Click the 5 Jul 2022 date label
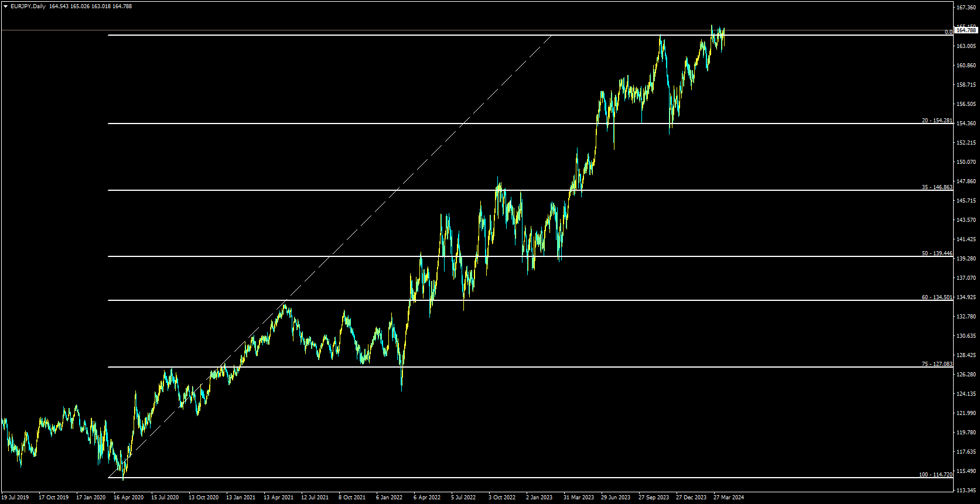980x504 pixels. tap(463, 498)
